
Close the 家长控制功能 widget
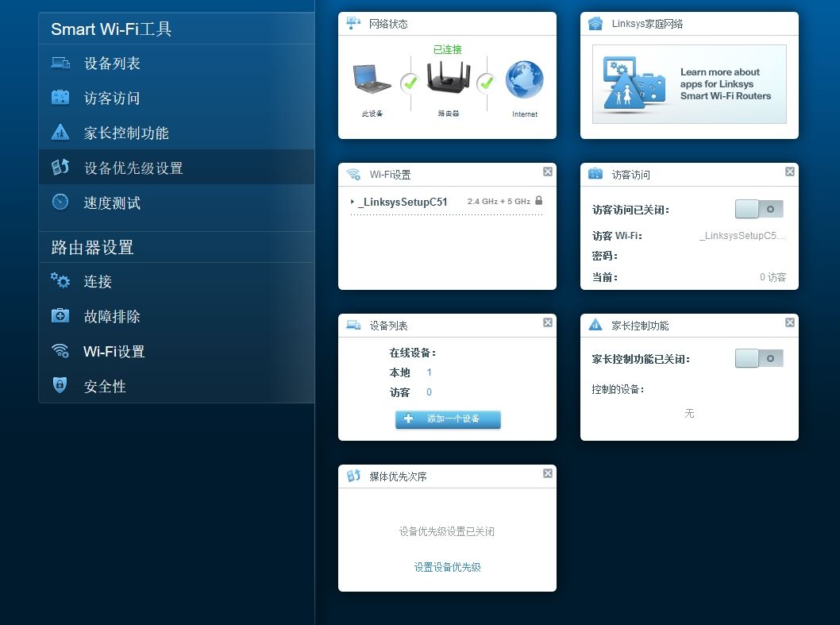790,322
